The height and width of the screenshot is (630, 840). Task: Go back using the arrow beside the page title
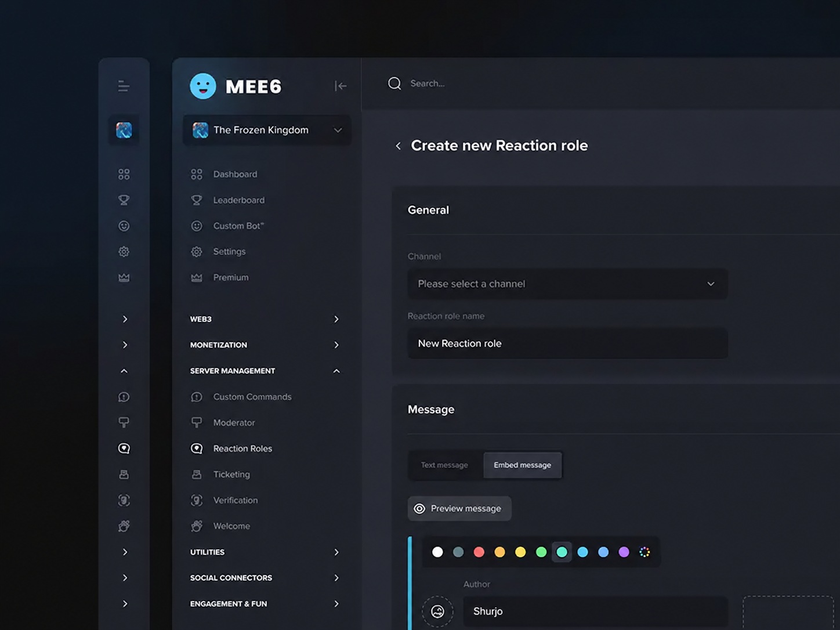[398, 146]
